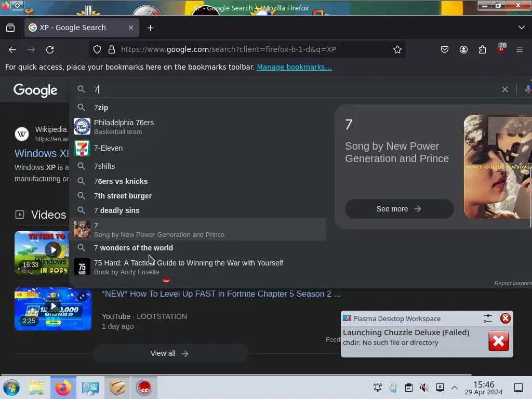Launch the file manager folder in taskbar
The image size is (532, 399).
point(36,388)
